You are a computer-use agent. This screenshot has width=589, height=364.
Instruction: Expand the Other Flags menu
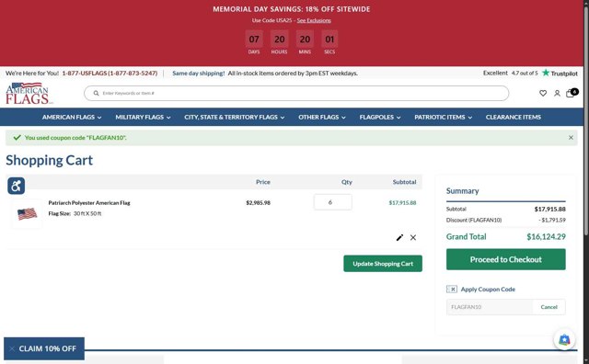(x=322, y=117)
